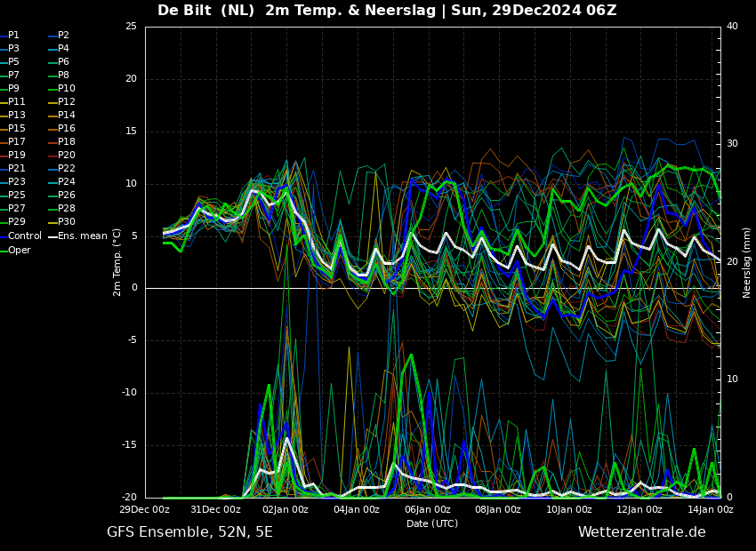Select the Control entry in the legend

pyautogui.click(x=25, y=236)
